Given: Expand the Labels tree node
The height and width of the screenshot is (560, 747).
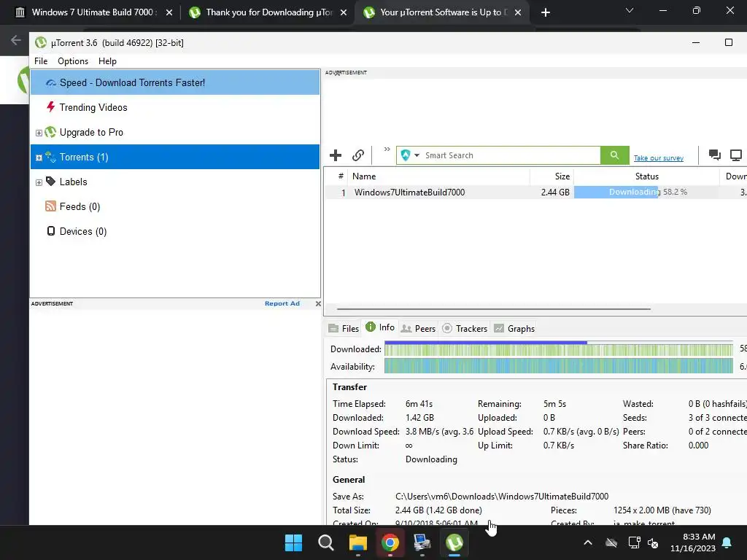Looking at the screenshot, I should coord(39,182).
